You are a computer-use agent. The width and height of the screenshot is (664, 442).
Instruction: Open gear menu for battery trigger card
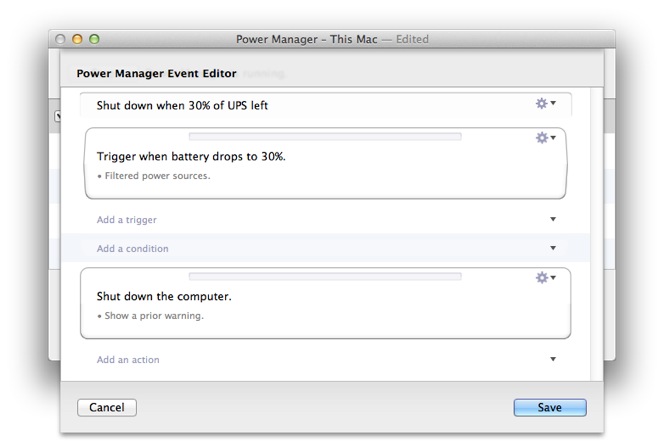click(x=545, y=138)
